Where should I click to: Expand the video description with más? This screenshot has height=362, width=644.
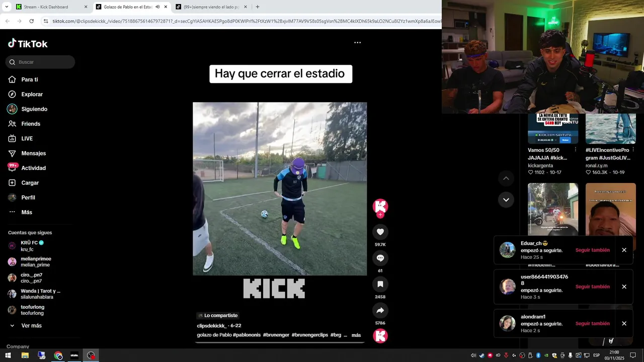356,335
